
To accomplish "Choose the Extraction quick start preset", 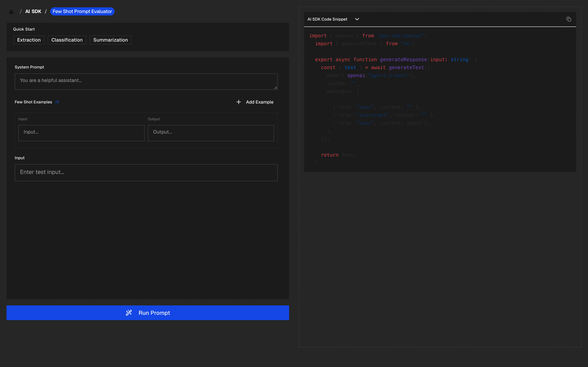I will click(x=29, y=40).
